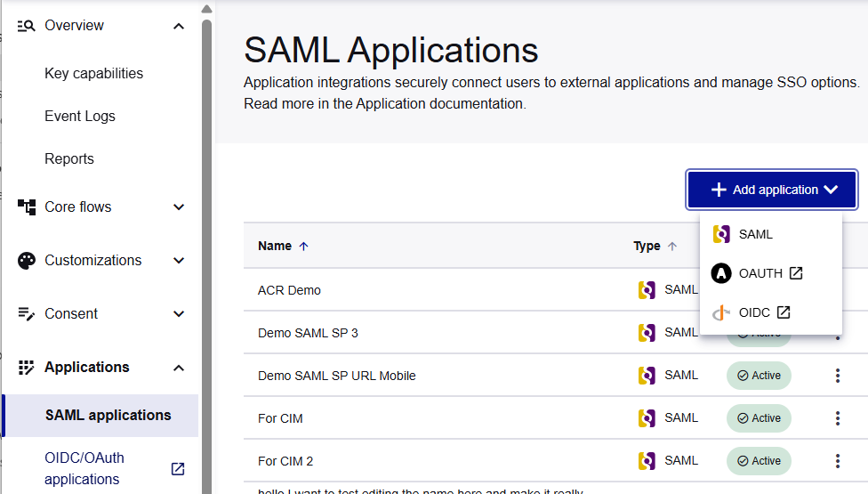Image resolution: width=868 pixels, height=494 pixels.
Task: Click SAML icon in Demo SAML SP URL Mobile row
Action: tap(647, 375)
